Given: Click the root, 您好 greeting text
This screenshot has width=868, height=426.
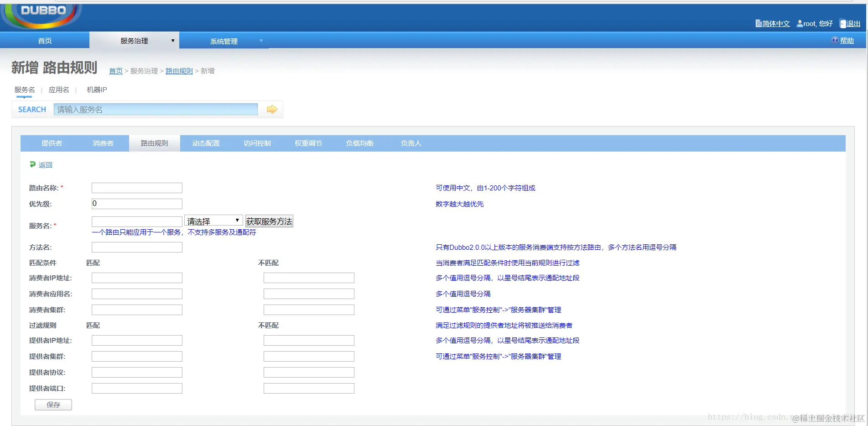Looking at the screenshot, I should [818, 24].
